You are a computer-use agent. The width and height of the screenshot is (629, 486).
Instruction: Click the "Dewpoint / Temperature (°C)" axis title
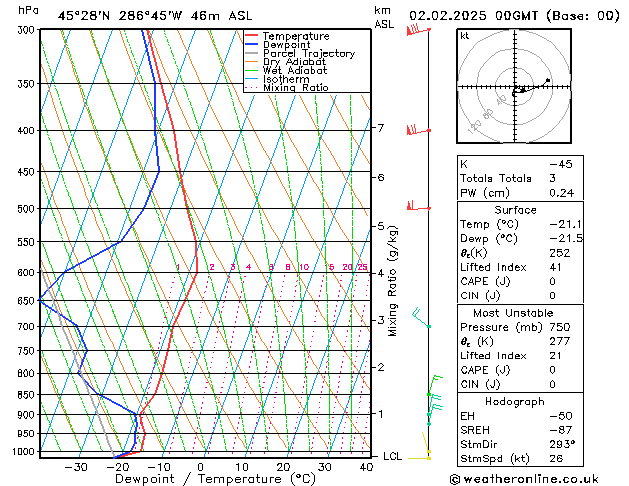click(x=215, y=479)
